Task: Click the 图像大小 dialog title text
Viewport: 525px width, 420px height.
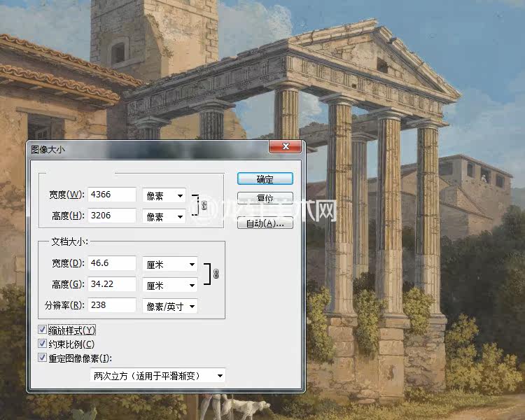Action: tap(48, 149)
